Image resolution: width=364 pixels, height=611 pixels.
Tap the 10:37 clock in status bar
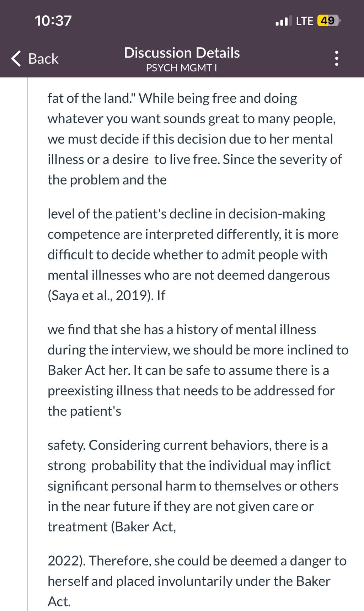pos(53,21)
